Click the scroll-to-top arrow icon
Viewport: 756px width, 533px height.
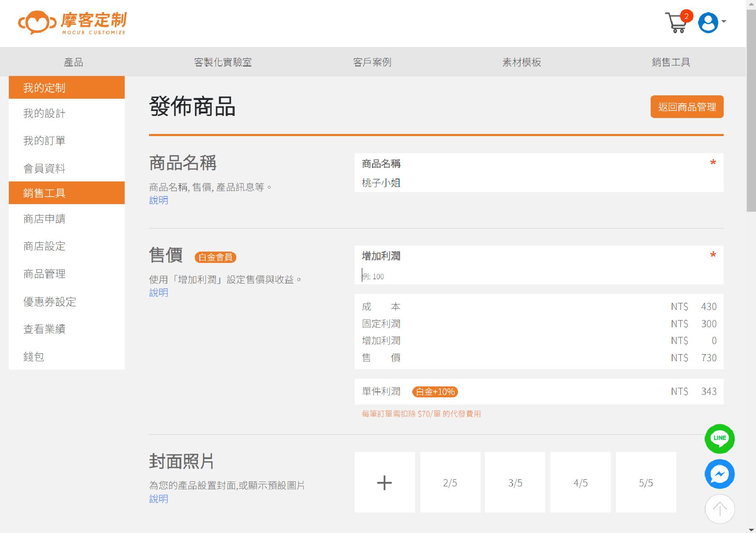point(719,509)
